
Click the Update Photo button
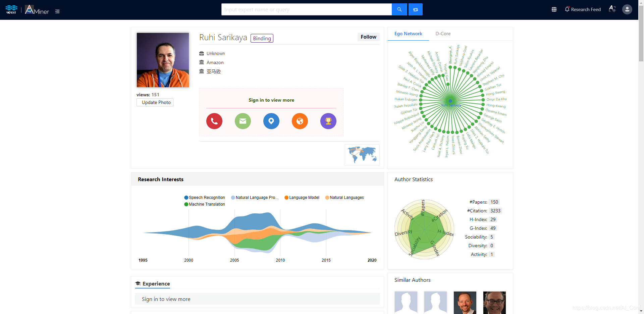(x=155, y=102)
